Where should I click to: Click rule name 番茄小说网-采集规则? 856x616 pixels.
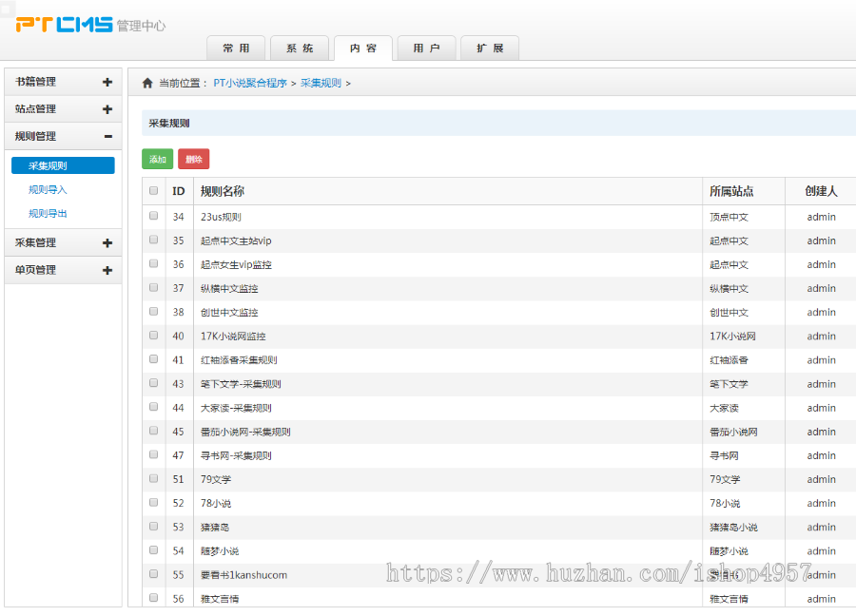(245, 433)
